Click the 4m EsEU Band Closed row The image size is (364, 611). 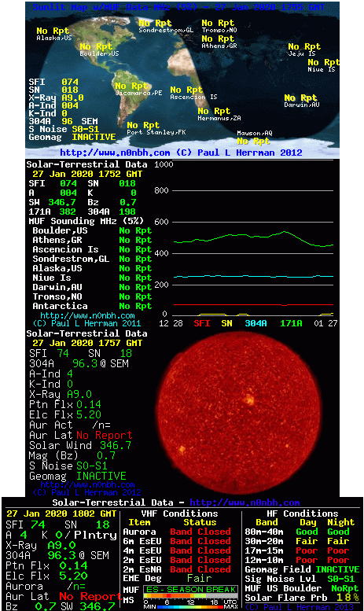pos(177,550)
